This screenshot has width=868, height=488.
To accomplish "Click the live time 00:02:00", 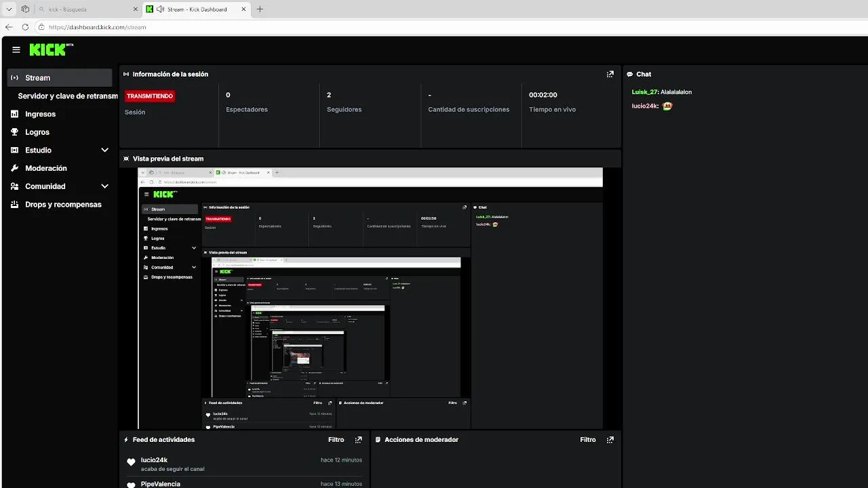I will coord(543,95).
